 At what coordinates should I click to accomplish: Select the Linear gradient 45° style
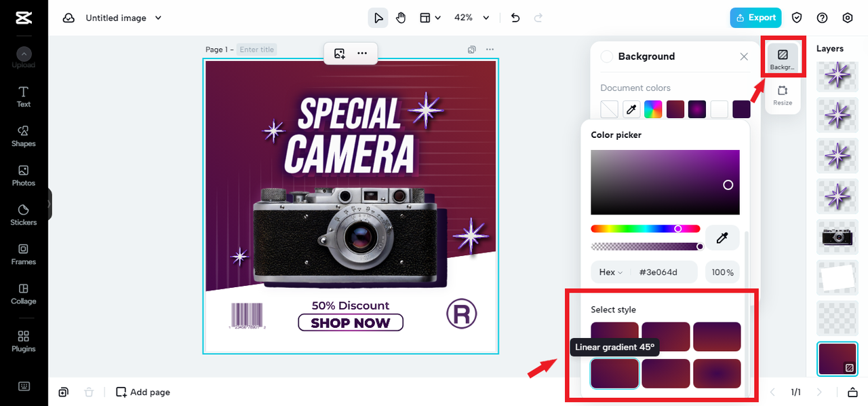[x=614, y=373]
